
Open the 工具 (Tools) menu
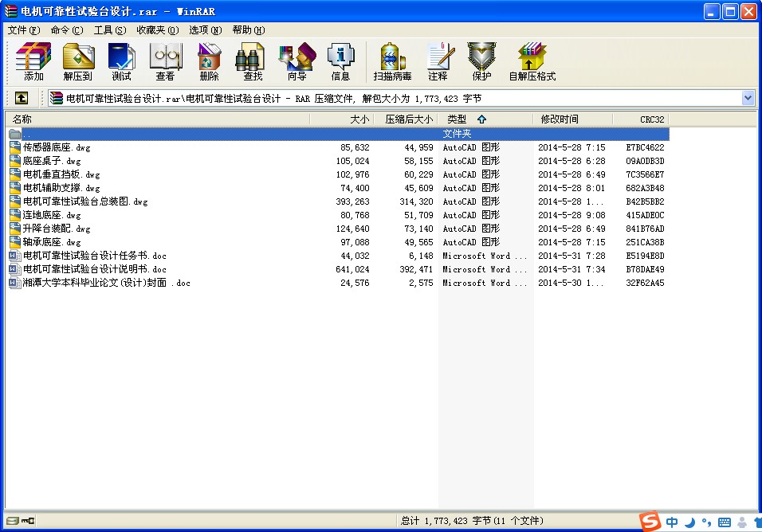(109, 30)
